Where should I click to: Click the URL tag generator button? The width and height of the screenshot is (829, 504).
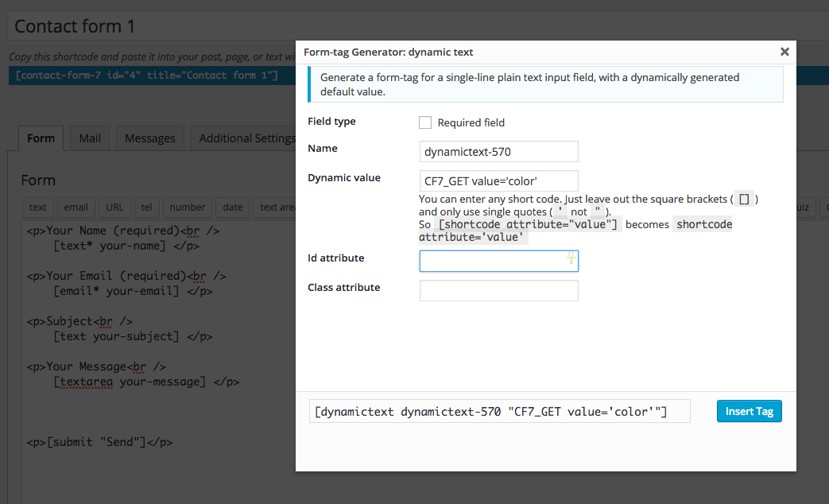[114, 207]
